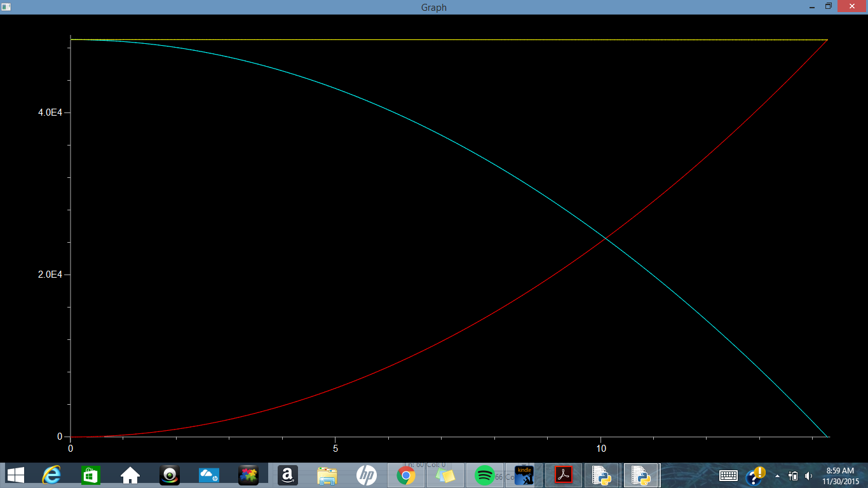This screenshot has height=488, width=868.
Task: Show hidden system tray icons
Action: (x=777, y=475)
